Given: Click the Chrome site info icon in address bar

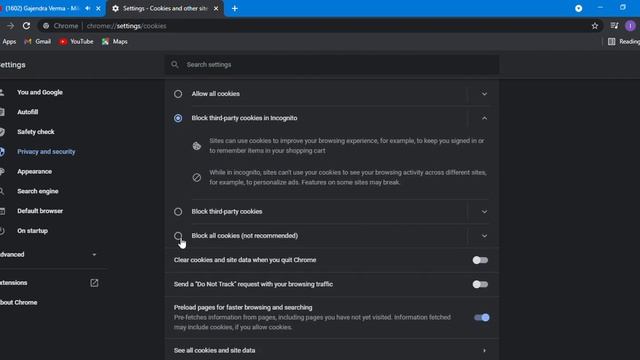Looking at the screenshot, I should point(46,26).
